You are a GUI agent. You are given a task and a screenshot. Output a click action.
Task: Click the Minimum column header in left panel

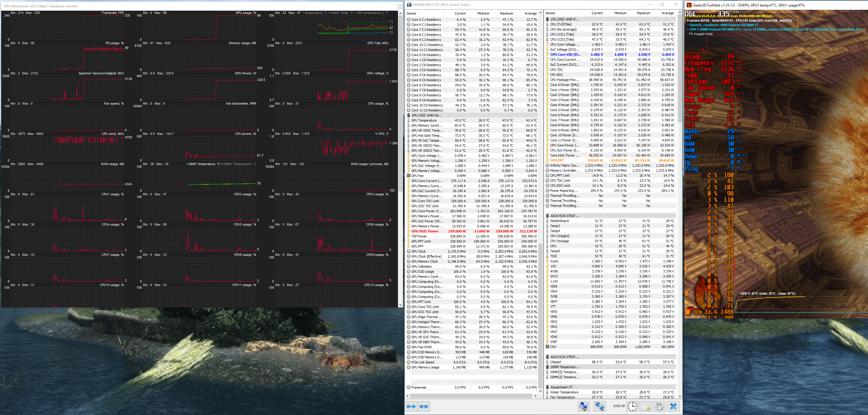(479, 13)
